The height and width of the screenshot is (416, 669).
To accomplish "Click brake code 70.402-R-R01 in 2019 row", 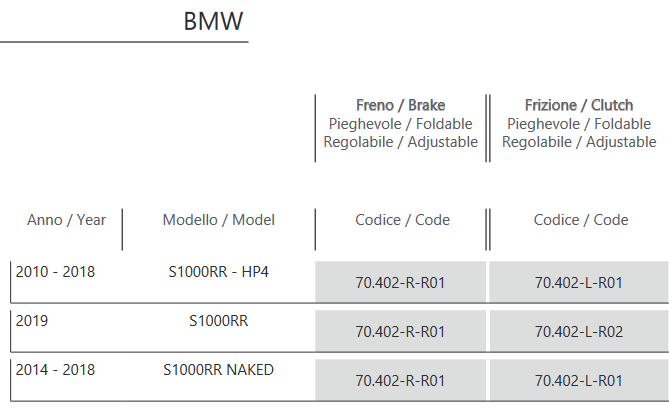I will [x=400, y=332].
